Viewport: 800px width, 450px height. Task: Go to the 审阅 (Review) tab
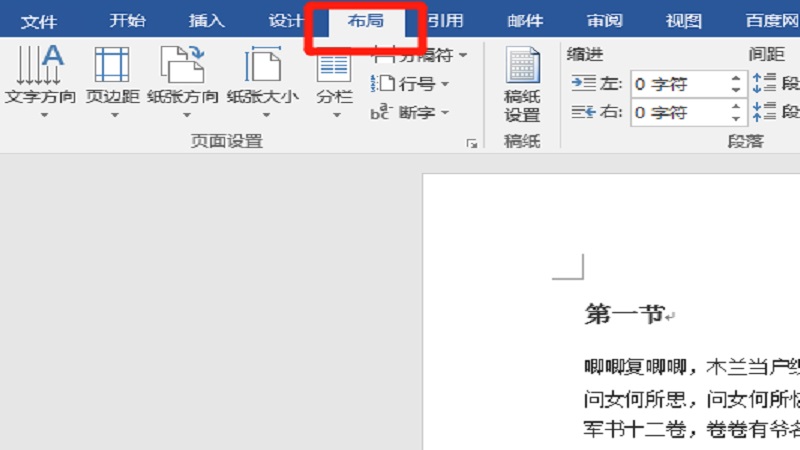click(x=603, y=20)
